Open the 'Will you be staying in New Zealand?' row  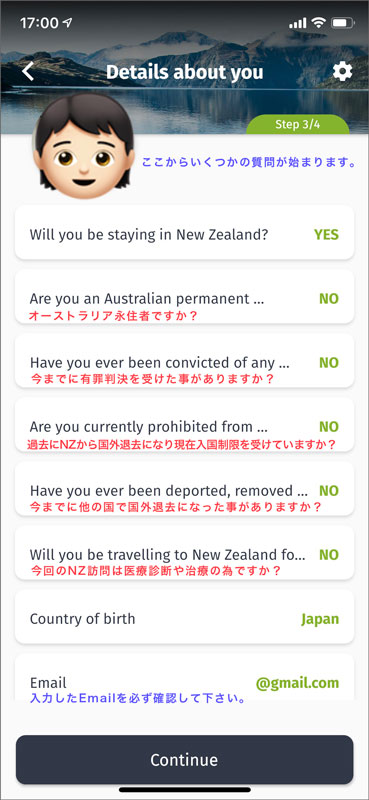(184, 233)
